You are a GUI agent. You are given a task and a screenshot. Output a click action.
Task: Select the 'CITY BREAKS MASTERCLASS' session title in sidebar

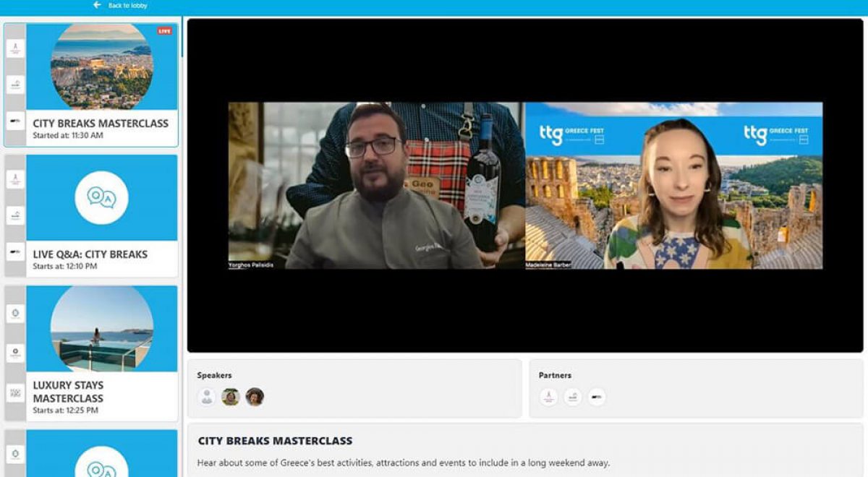point(101,124)
